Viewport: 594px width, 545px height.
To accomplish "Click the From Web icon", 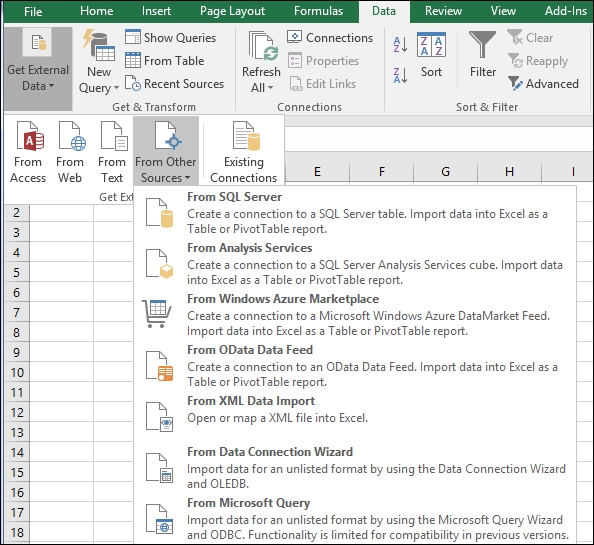I will (x=72, y=136).
